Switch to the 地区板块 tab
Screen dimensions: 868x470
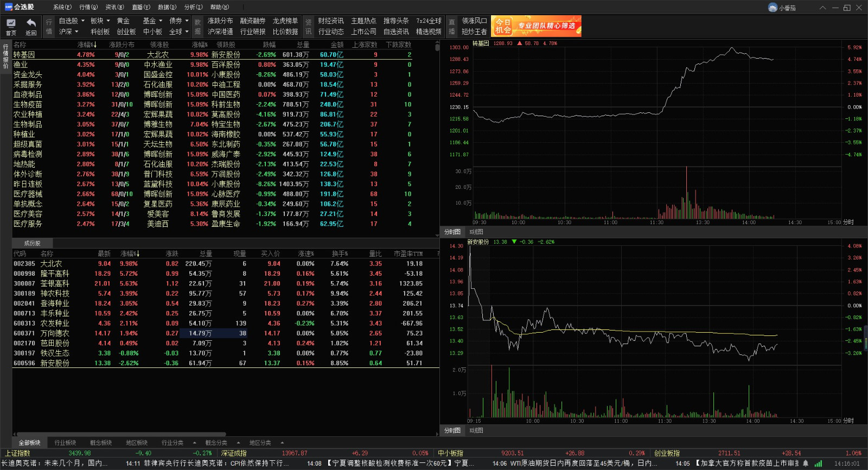coord(137,443)
